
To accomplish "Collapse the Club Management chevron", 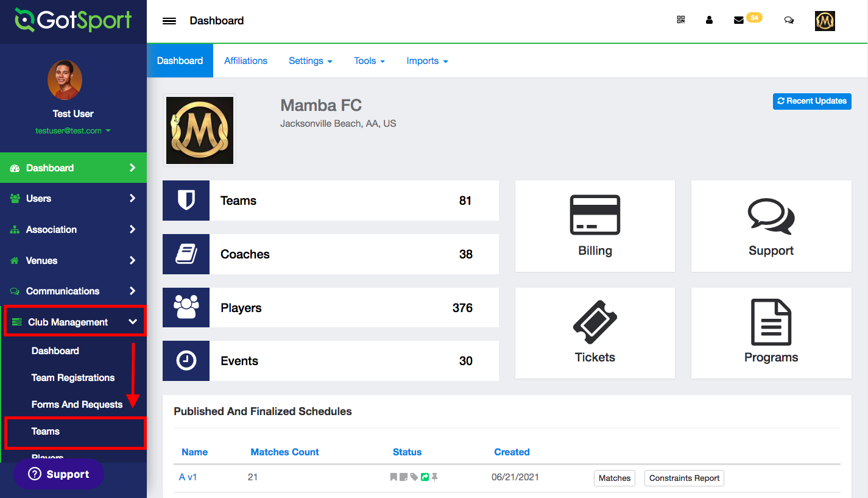I will click(133, 322).
